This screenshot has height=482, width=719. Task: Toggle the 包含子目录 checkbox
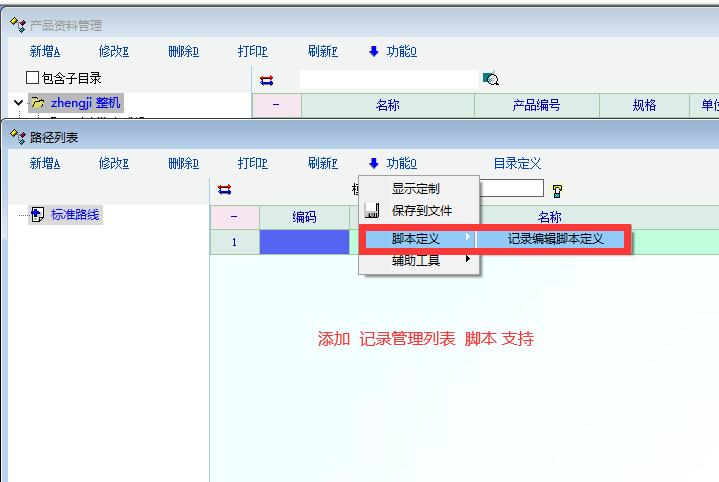tap(32, 78)
